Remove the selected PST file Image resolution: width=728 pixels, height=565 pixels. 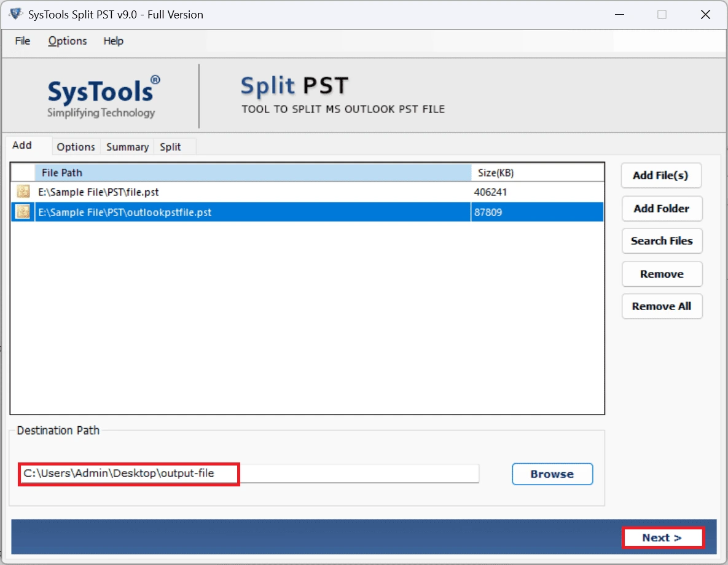coord(662,274)
